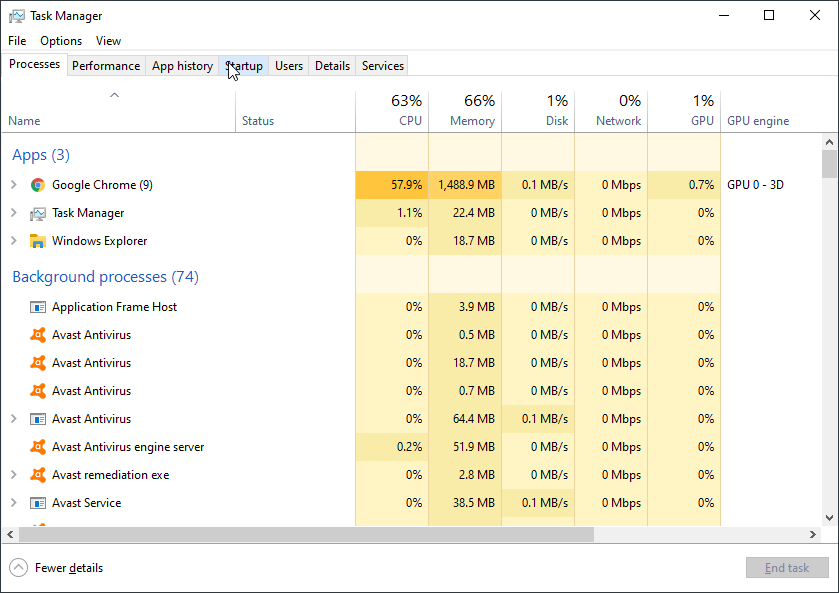Sort processes by CPU column header

(392, 111)
